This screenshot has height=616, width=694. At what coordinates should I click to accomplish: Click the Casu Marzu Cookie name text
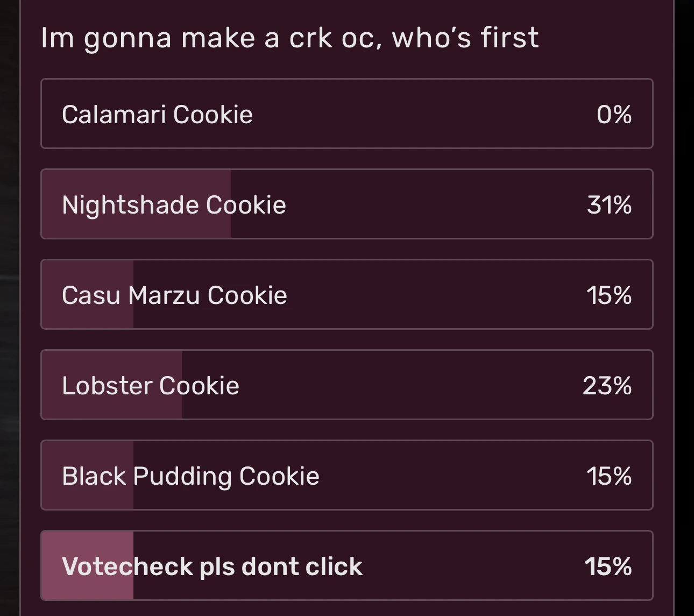[x=175, y=295]
